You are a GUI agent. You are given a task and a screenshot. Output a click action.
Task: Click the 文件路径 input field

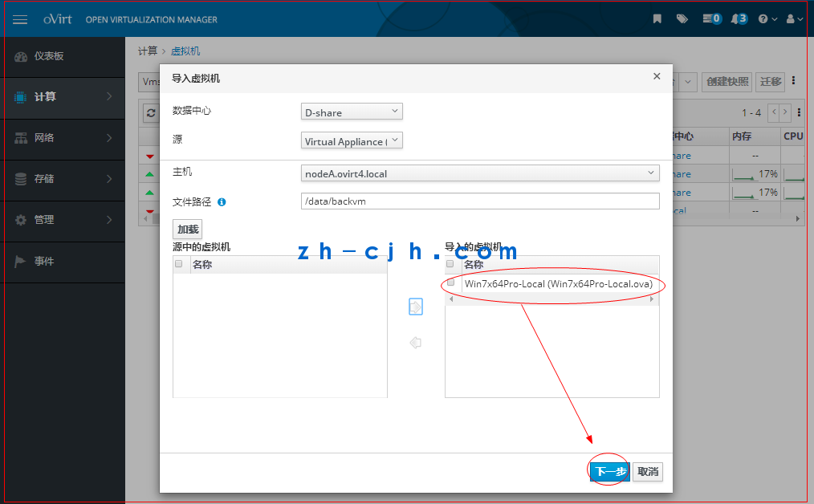pos(480,201)
